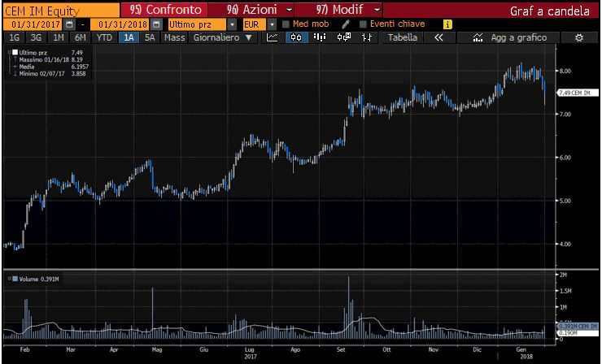The width and height of the screenshot is (602, 364).
Task: Open the Giornaliero periodicity dropdown
Action: pos(223,37)
